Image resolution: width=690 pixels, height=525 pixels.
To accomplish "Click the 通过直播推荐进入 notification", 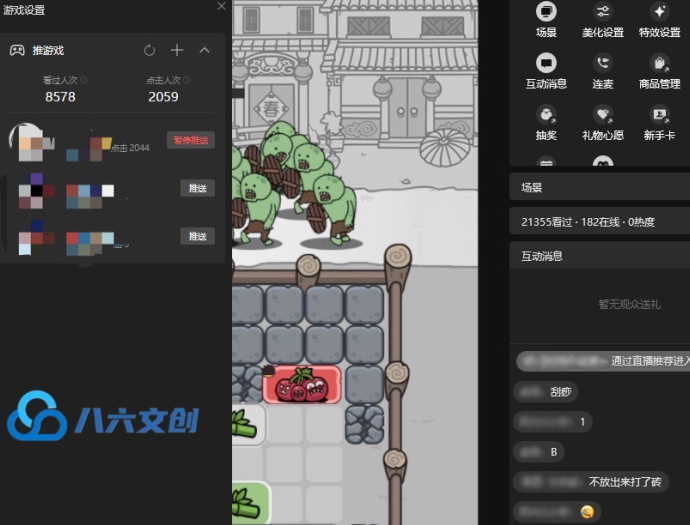I will (603, 361).
